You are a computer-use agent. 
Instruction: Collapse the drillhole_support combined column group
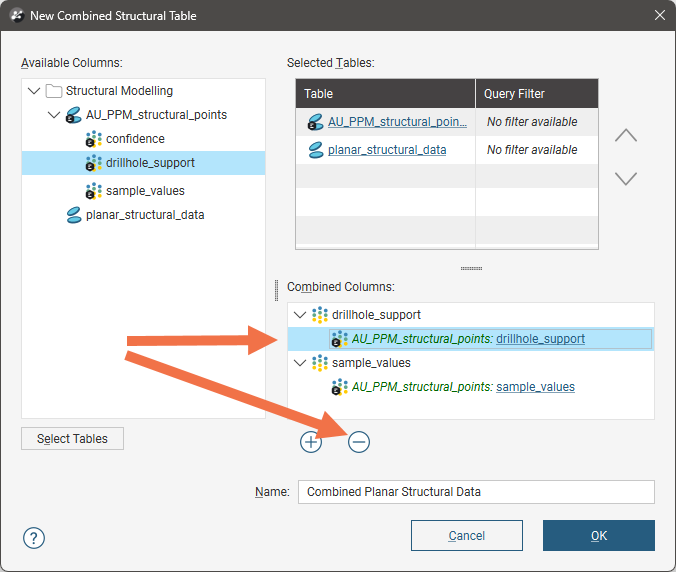299,315
